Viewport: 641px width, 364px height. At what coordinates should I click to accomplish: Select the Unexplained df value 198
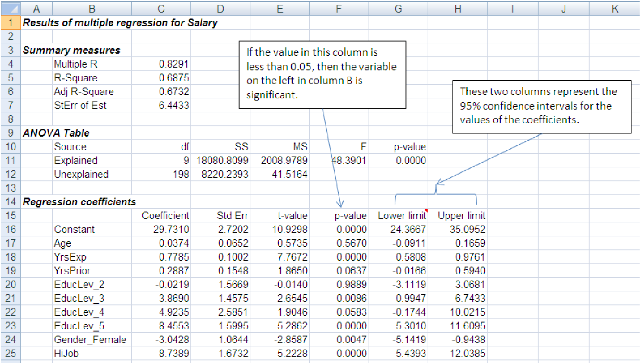pos(161,174)
